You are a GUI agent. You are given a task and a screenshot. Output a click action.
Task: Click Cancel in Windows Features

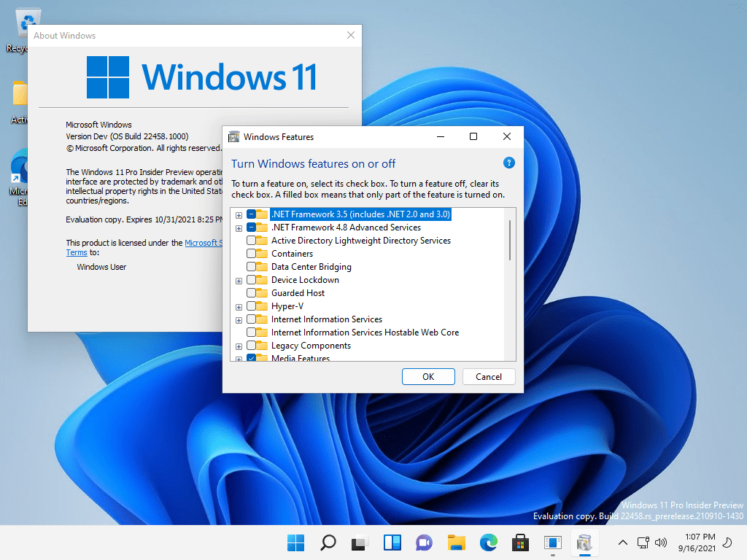coord(489,377)
